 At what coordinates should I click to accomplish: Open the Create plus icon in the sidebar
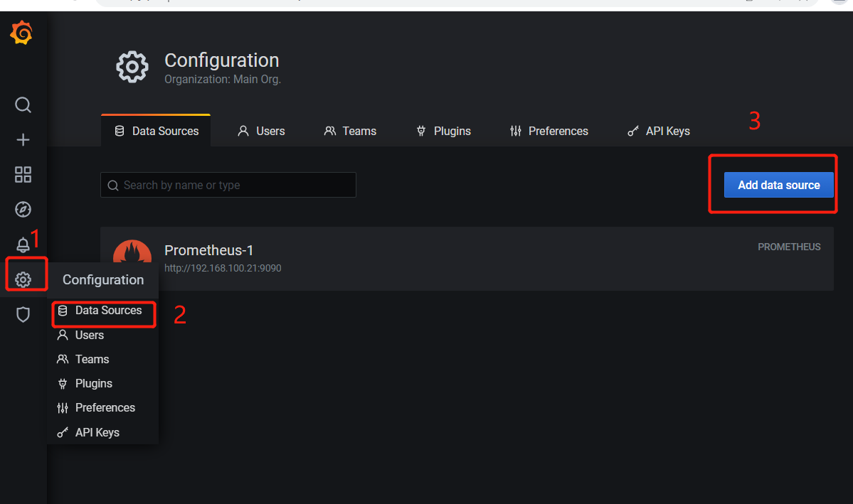click(x=23, y=140)
